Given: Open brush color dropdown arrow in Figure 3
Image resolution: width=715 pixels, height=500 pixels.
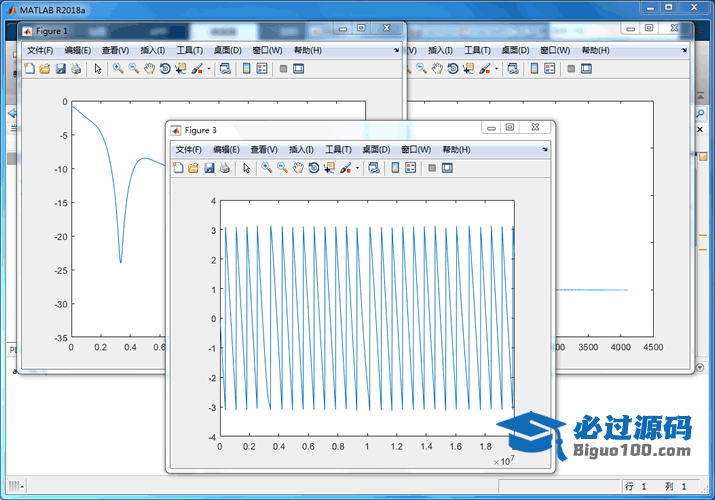Looking at the screenshot, I should (x=357, y=168).
